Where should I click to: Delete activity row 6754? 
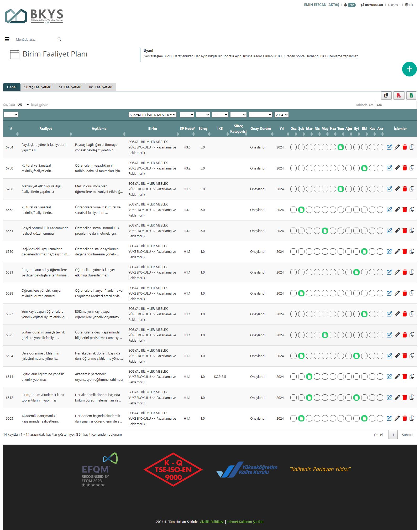405,147
